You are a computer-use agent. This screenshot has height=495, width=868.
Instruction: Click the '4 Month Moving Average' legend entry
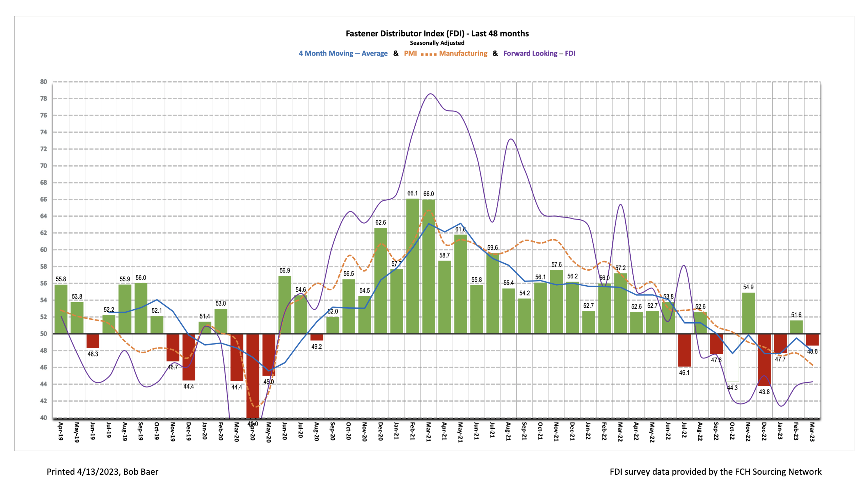coord(343,53)
